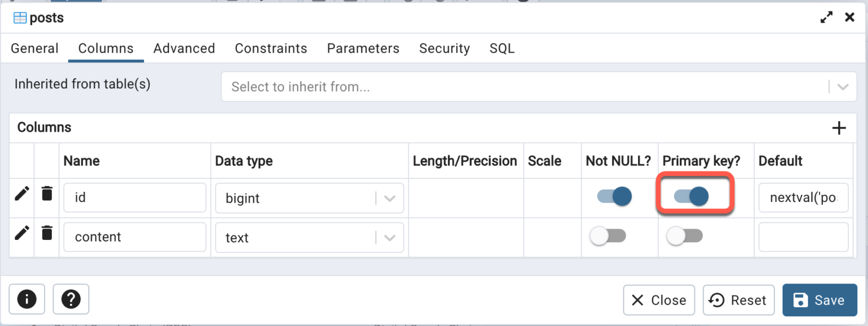
Task: Enable Not NULL for content column
Action: click(x=607, y=236)
